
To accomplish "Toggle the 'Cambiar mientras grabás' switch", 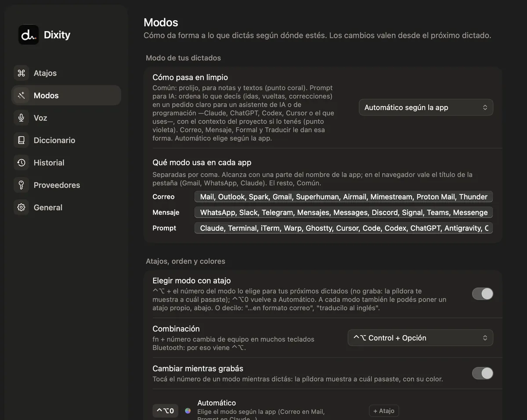I will pos(483,373).
